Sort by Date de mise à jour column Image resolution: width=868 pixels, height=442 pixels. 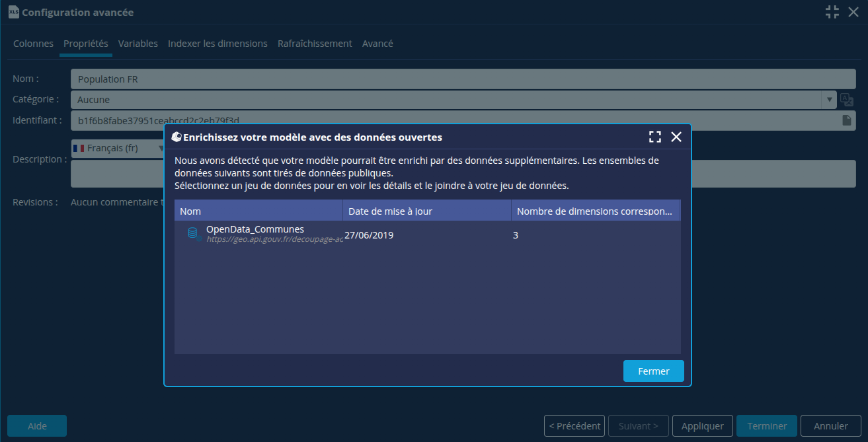(x=426, y=211)
